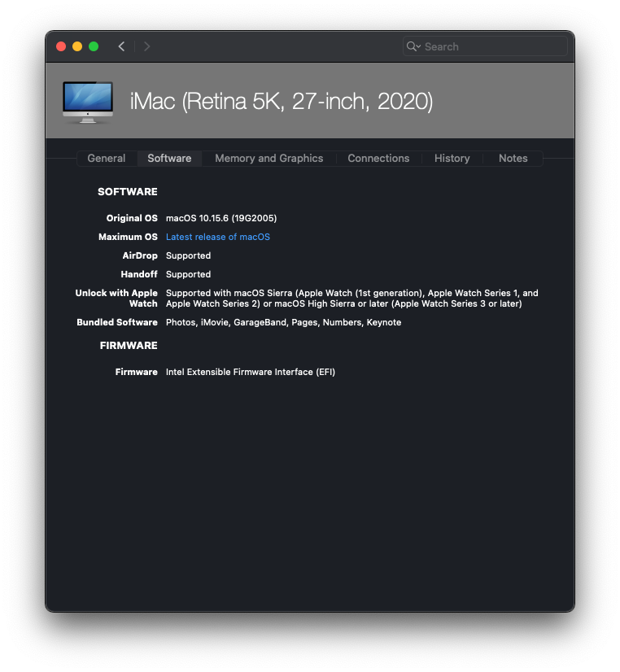The height and width of the screenshot is (672, 620).
Task: Click the bundled software list text
Action: point(283,322)
